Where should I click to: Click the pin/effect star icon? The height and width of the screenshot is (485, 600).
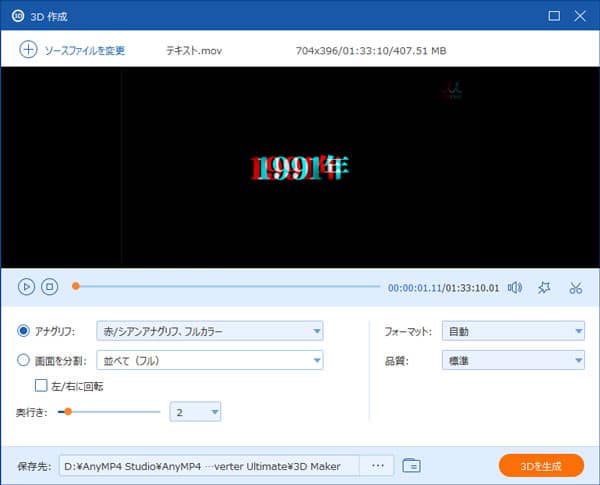pos(544,287)
